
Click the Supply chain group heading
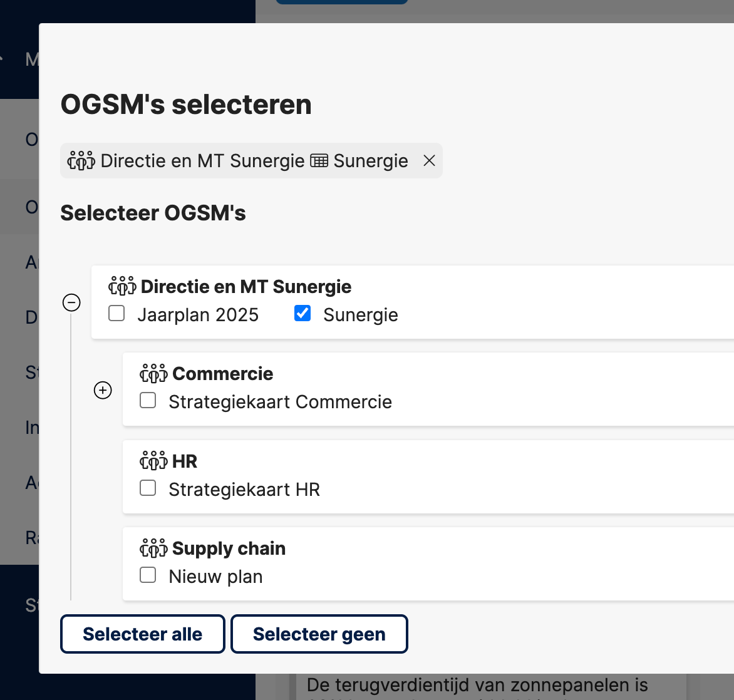(x=229, y=548)
